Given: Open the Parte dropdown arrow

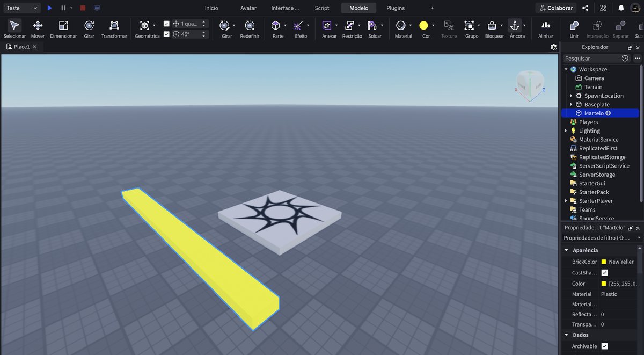Looking at the screenshot, I should (286, 25).
